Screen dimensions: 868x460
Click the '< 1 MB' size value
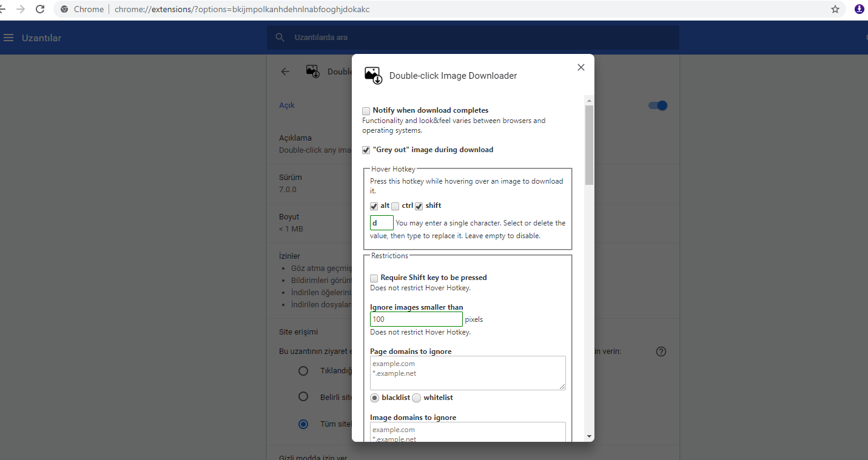click(291, 229)
